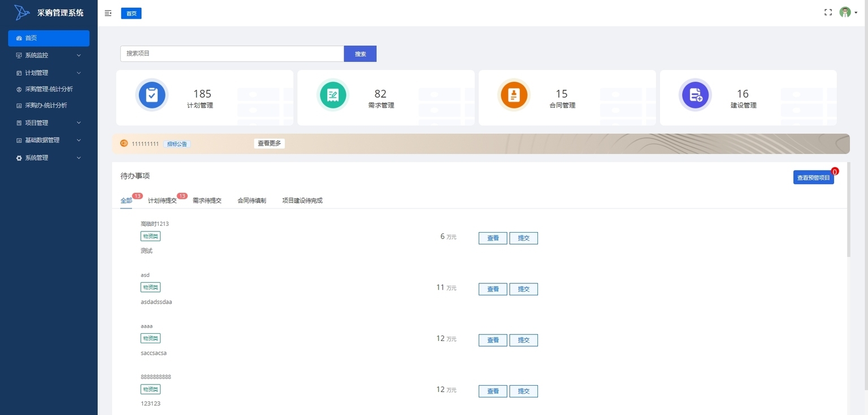Click the 招标公告 tag

click(177, 144)
